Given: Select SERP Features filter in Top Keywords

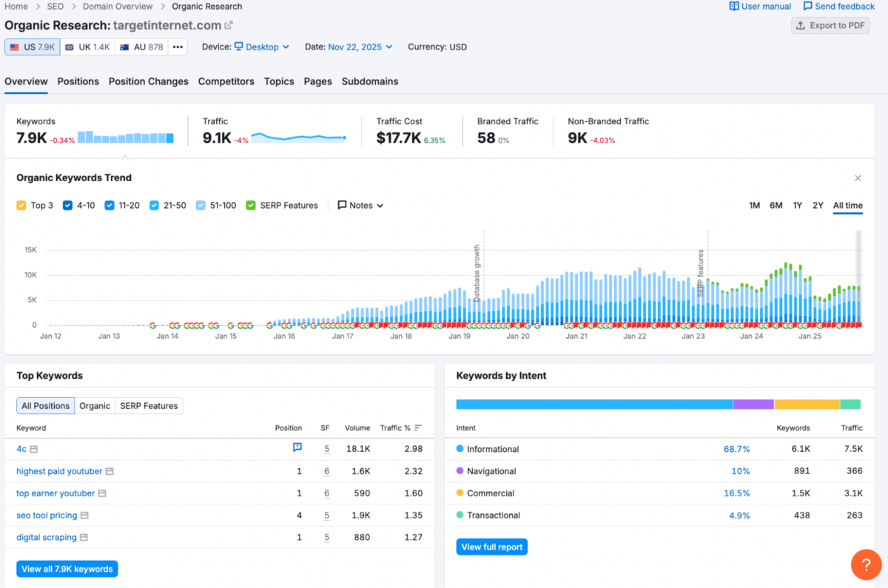Looking at the screenshot, I should (149, 405).
